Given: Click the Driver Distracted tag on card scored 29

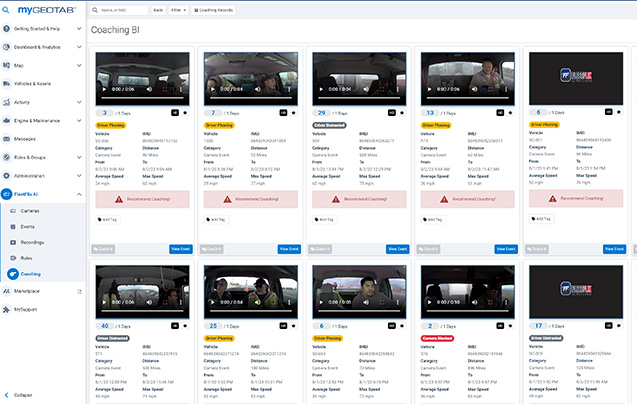Looking at the screenshot, I should [x=329, y=125].
